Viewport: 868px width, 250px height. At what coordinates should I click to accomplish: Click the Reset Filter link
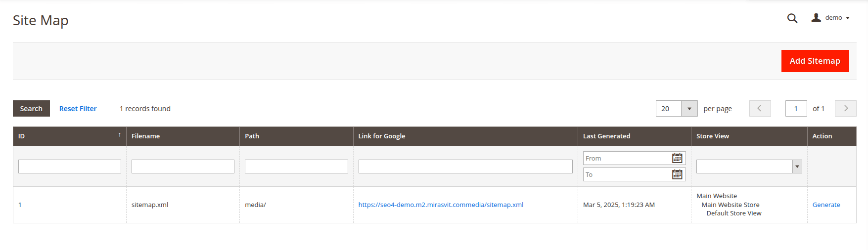(78, 109)
